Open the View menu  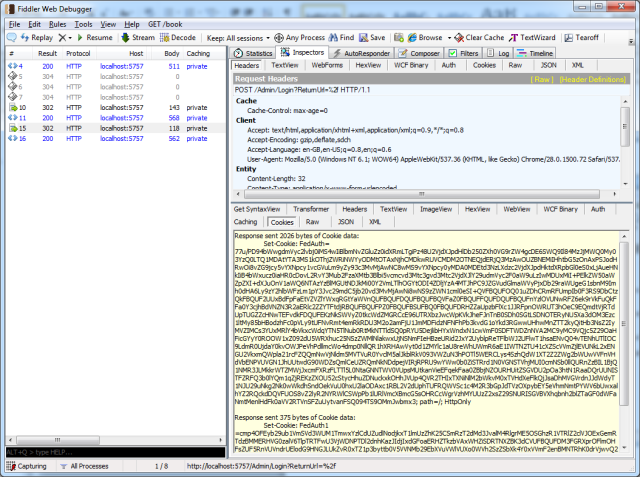[108, 24]
